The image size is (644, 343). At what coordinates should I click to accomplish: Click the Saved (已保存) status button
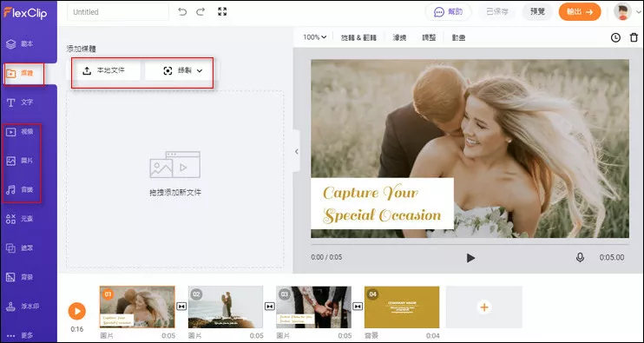497,12
